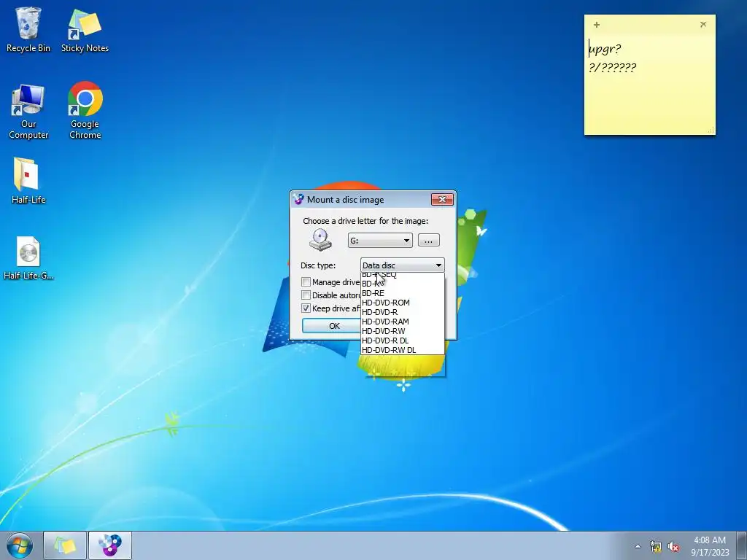Click the disc mounting app taskbar button
This screenshot has height=560, width=747.
110,545
